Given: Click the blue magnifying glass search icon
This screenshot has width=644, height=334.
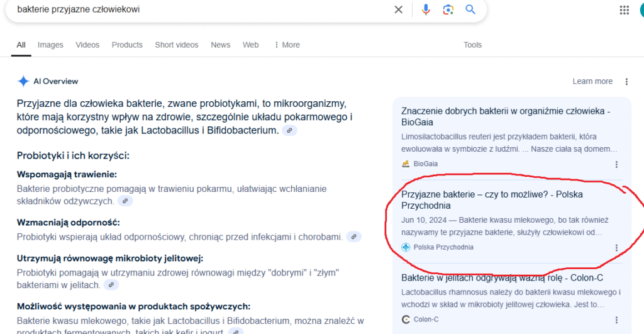Looking at the screenshot, I should pyautogui.click(x=470, y=9).
